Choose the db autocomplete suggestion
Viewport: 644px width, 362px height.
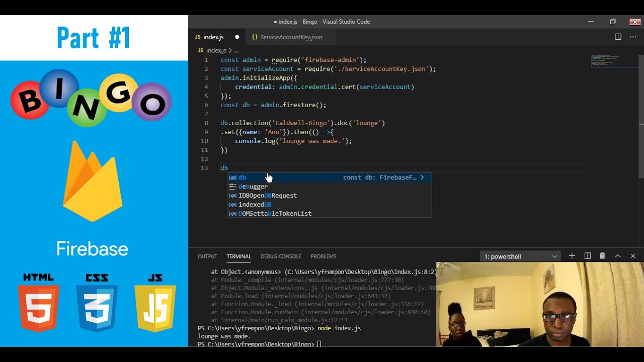[x=330, y=177]
